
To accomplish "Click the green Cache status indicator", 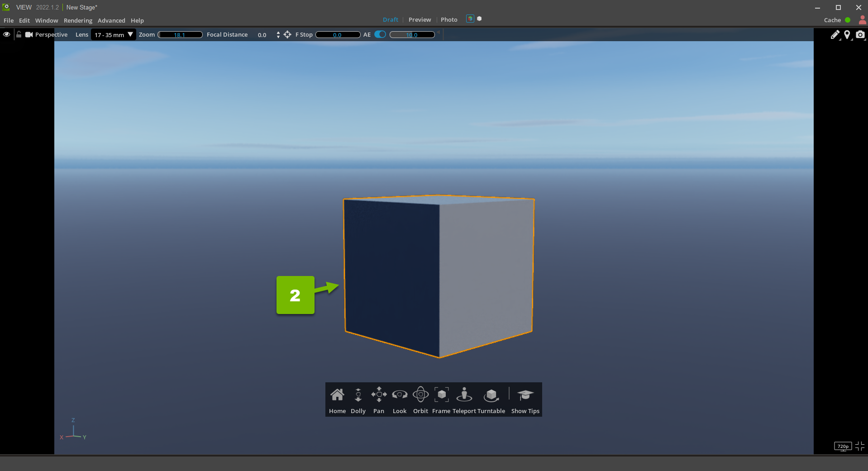I will tap(848, 20).
